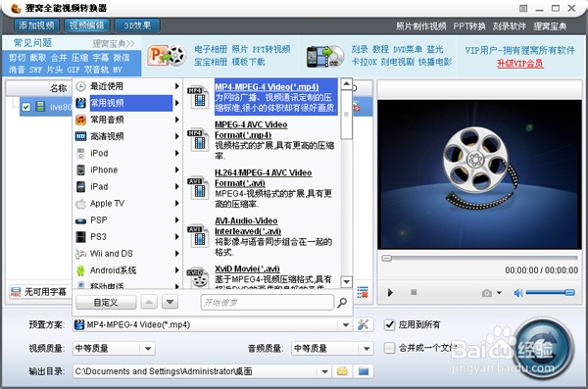Focus the 开始搜索 search field
Image resolution: width=588 pixels, height=389 pixels.
(x=268, y=303)
